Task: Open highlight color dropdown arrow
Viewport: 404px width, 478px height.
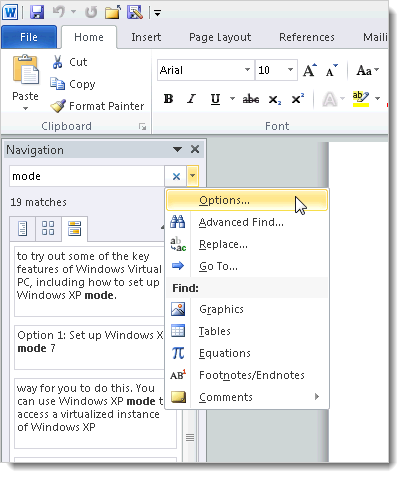Action: click(x=378, y=99)
